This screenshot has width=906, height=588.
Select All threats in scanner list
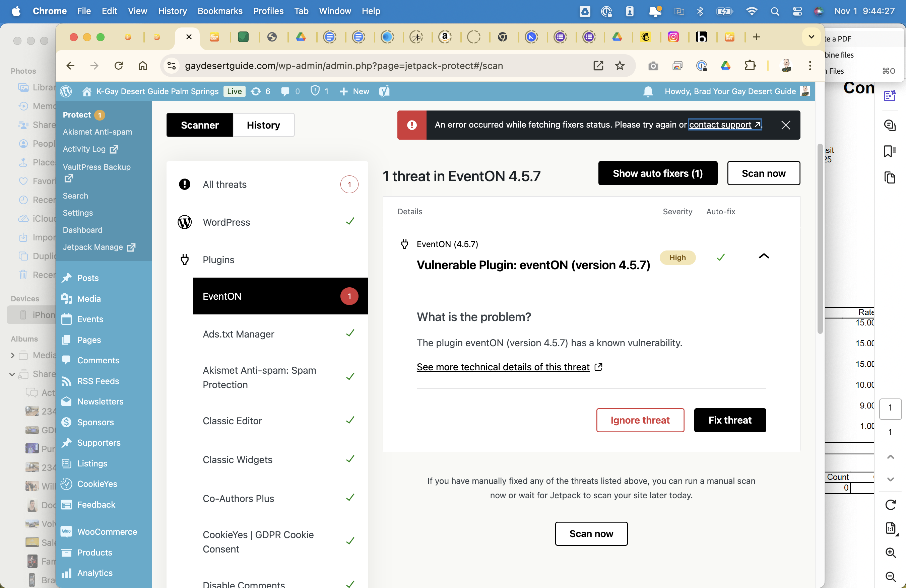[268, 185]
